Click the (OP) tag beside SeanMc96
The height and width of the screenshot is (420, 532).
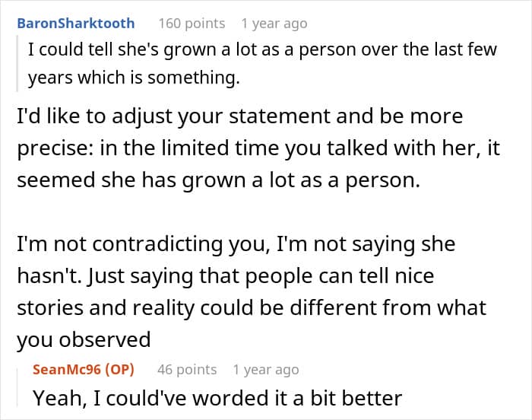coord(120,369)
